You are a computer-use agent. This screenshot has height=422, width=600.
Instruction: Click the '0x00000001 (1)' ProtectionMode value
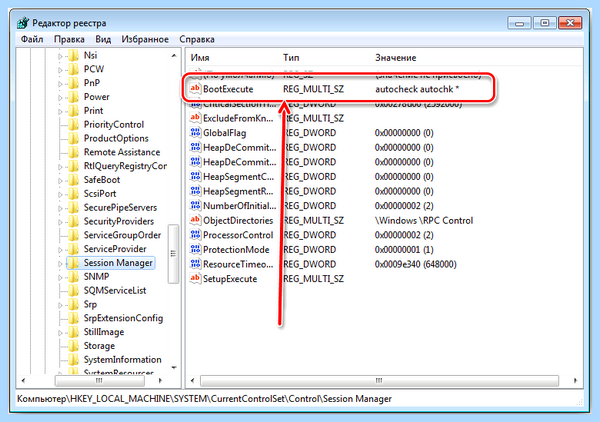click(404, 249)
